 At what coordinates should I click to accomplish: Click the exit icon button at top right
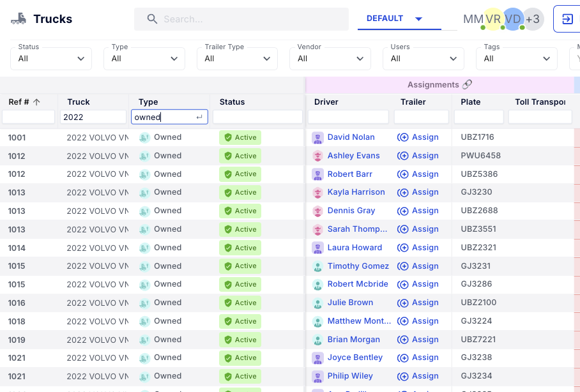[567, 19]
